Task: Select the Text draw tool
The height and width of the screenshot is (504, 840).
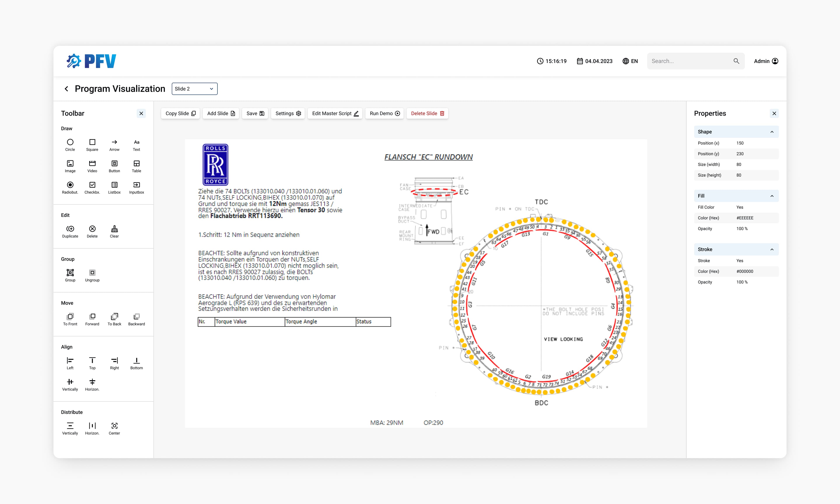Action: click(136, 145)
